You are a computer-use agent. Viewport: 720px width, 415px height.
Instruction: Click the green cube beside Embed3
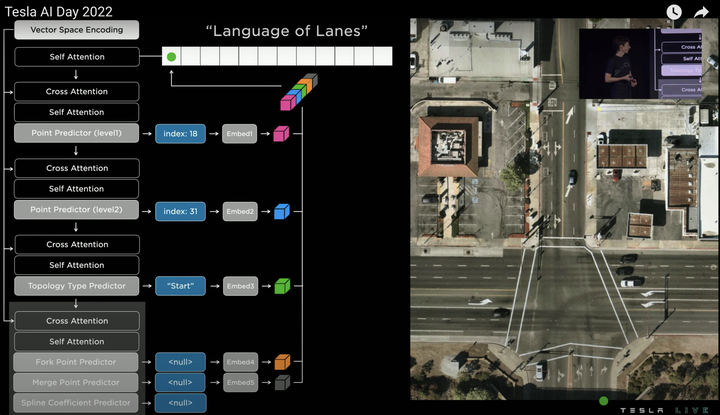click(x=282, y=286)
